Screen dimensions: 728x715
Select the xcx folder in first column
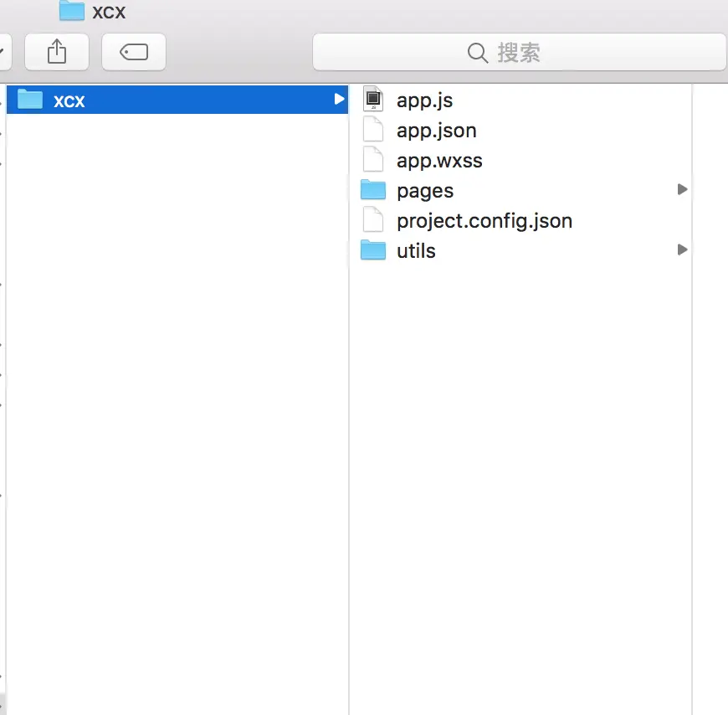177,100
